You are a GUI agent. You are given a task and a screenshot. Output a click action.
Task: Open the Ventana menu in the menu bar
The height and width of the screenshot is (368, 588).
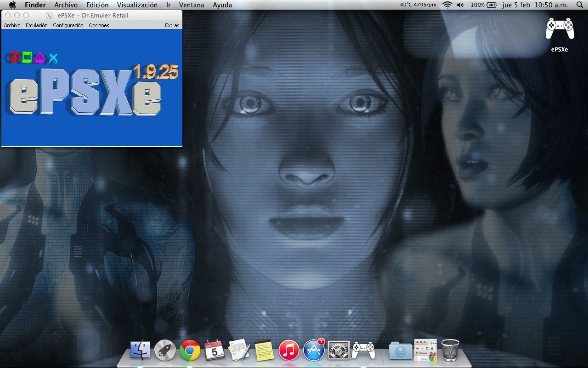pyautogui.click(x=192, y=5)
